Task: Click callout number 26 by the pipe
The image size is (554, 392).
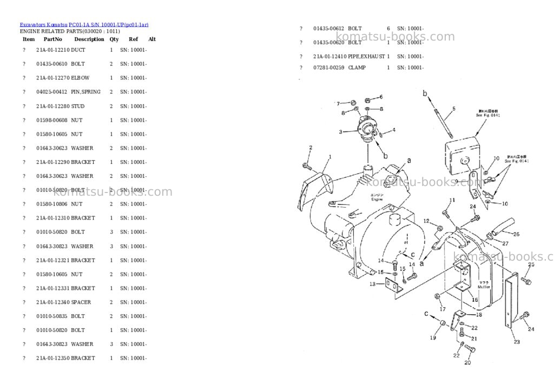Action: click(x=516, y=234)
